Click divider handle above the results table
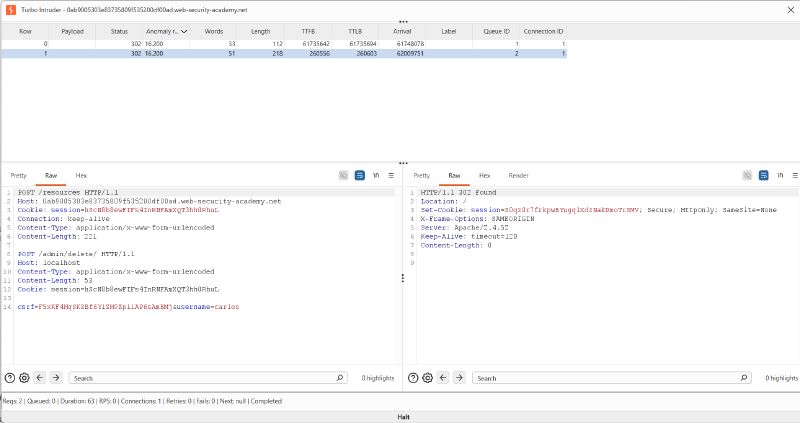The height and width of the screenshot is (423, 800). click(403, 22)
